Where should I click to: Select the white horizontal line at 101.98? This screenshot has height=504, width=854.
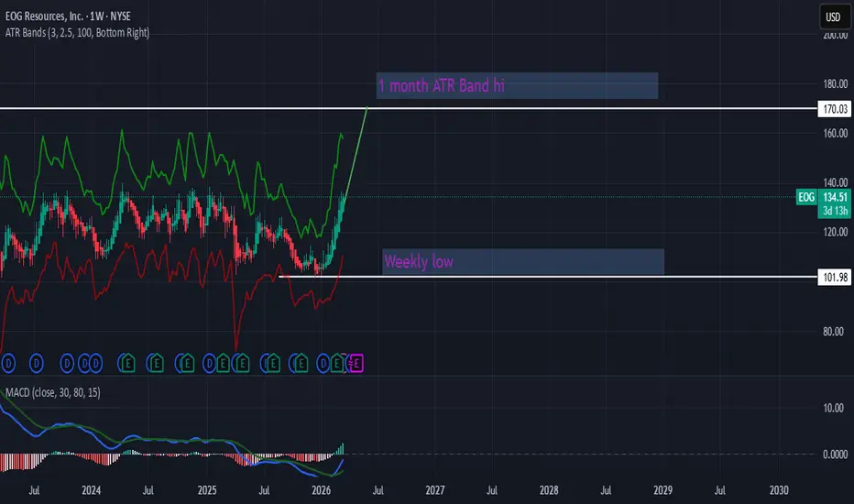coord(547,277)
